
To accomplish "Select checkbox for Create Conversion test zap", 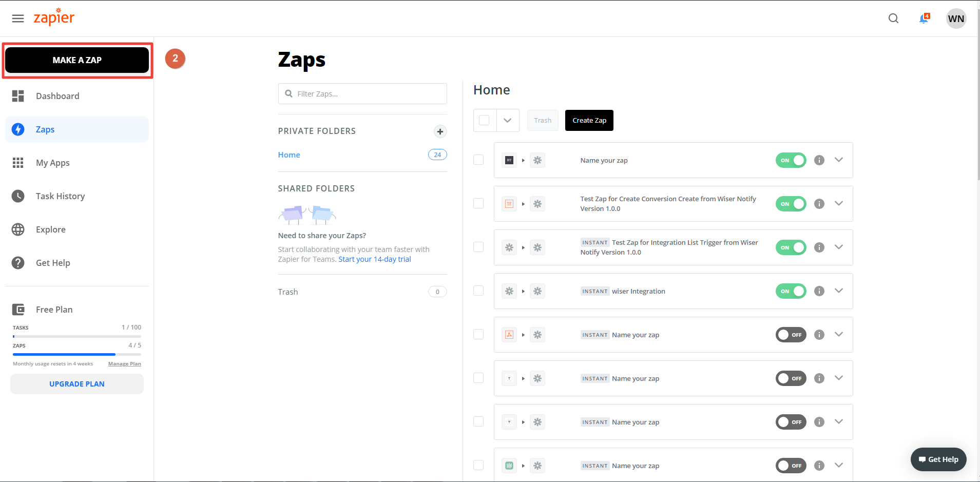I will tap(478, 203).
